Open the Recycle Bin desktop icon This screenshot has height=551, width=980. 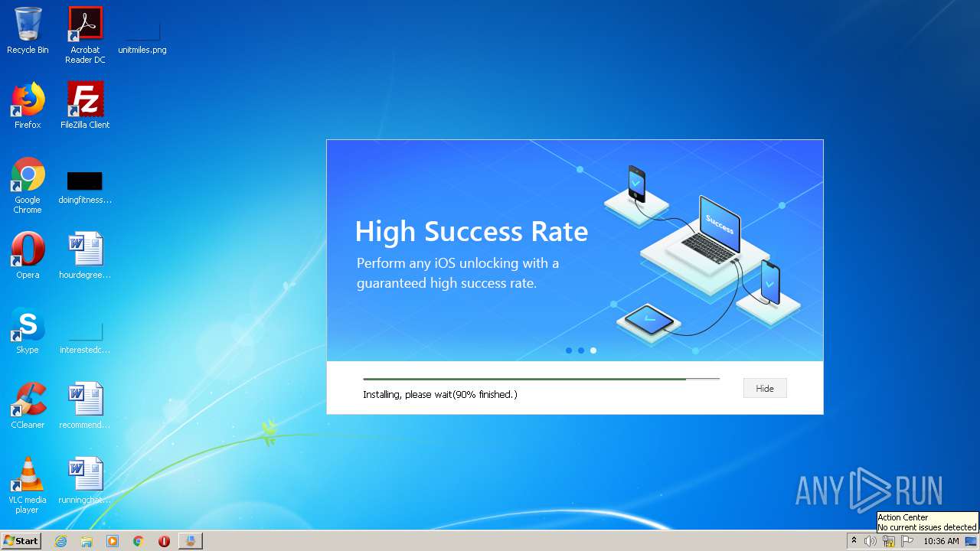28,31
